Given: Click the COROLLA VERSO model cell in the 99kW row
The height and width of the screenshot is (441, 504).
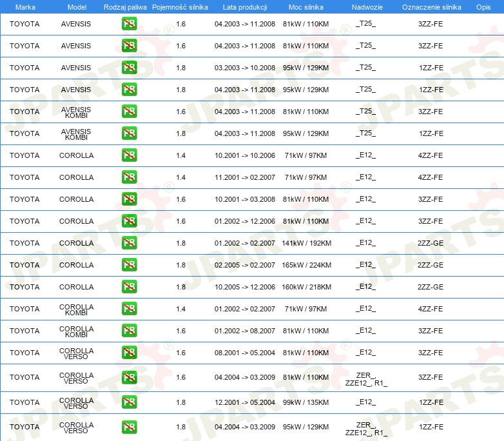Looking at the screenshot, I should (76, 403).
